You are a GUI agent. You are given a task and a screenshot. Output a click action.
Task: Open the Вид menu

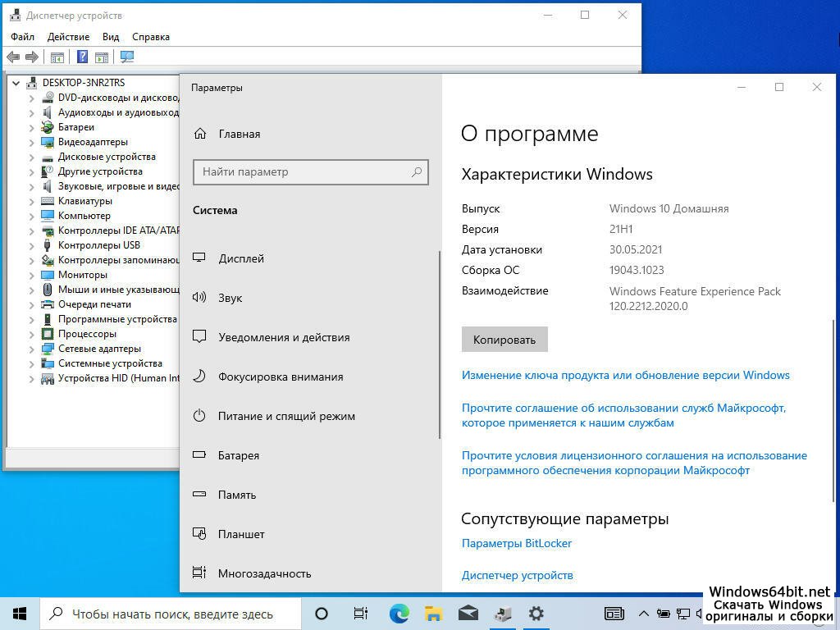pos(111,36)
